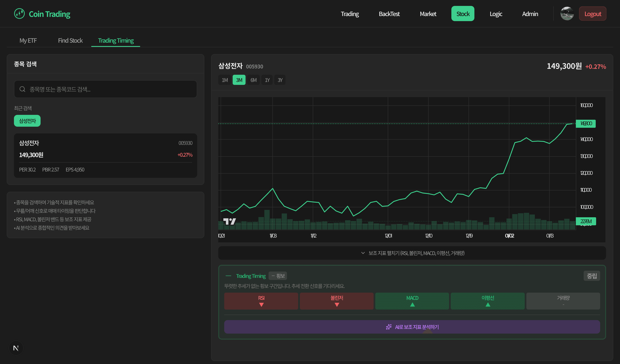The width and height of the screenshot is (620, 364).
Task: Focus the 종목명 또는 종목코드 검색 field
Action: click(105, 89)
